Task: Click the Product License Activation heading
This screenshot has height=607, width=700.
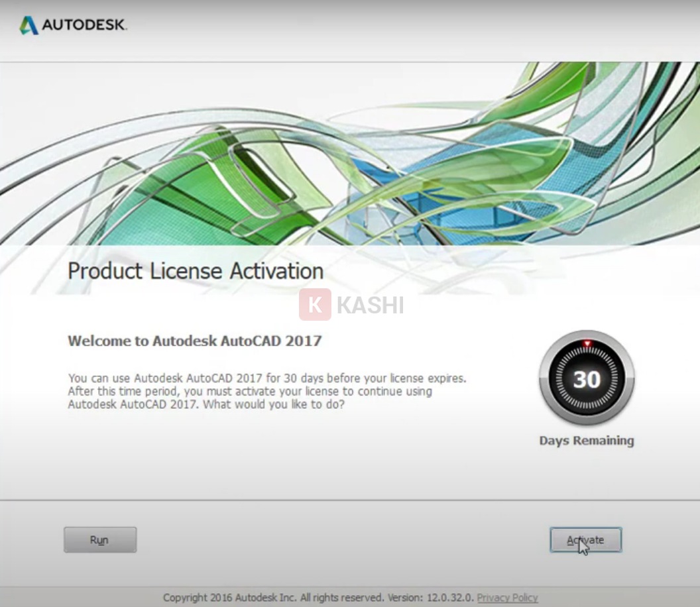Action: (x=196, y=271)
